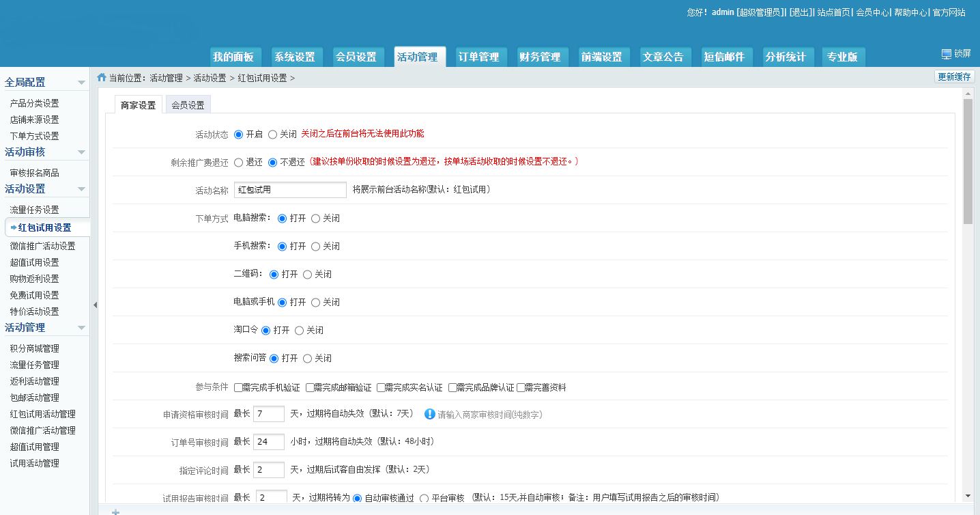980x515 pixels.
Task: Collapse the 全局配置 section
Action: tap(81, 81)
